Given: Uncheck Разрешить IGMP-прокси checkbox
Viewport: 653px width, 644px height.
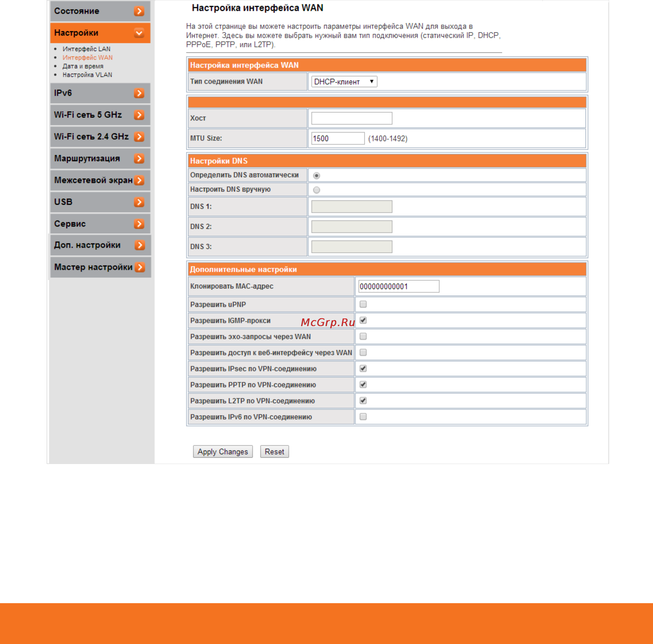Looking at the screenshot, I should point(363,320).
